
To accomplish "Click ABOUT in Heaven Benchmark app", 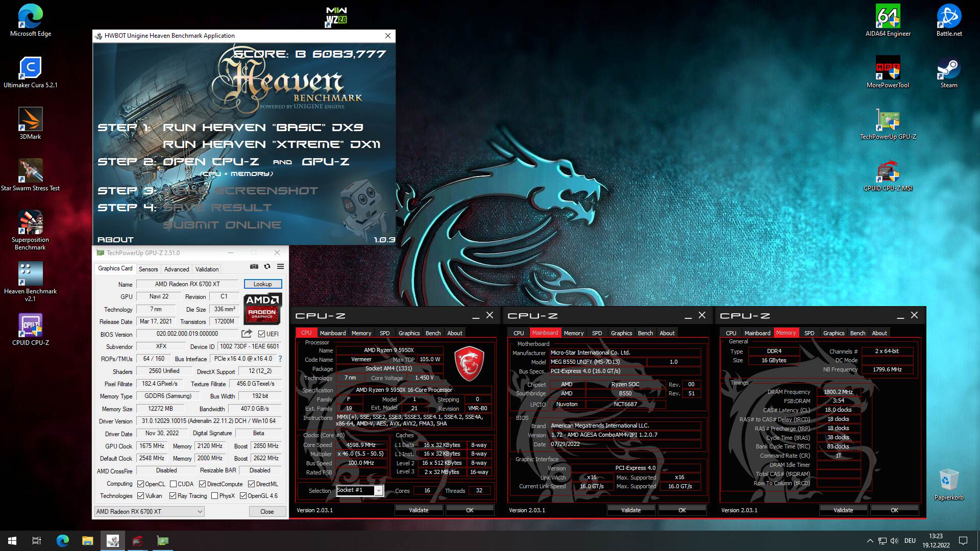I will coord(115,239).
